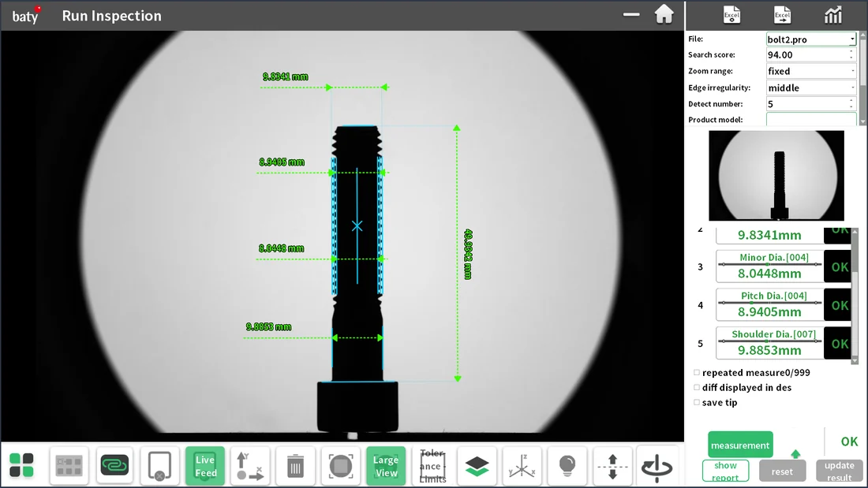
Task: Open the Edge irregularity dropdown
Action: tap(811, 88)
